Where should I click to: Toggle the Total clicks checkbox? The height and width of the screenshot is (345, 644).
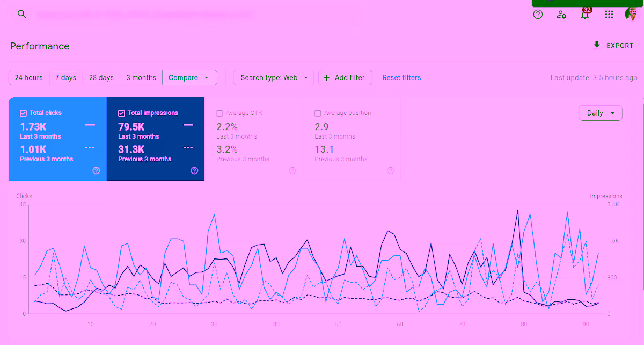point(23,113)
